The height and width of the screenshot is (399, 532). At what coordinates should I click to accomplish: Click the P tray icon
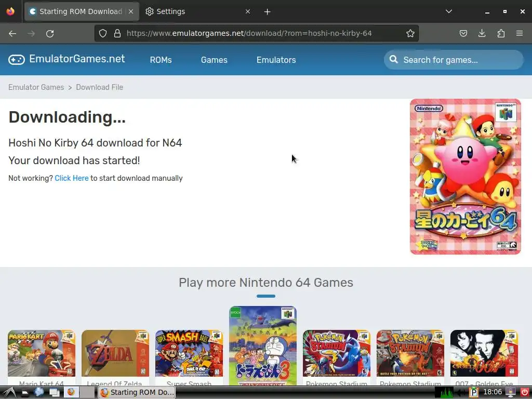(474, 393)
